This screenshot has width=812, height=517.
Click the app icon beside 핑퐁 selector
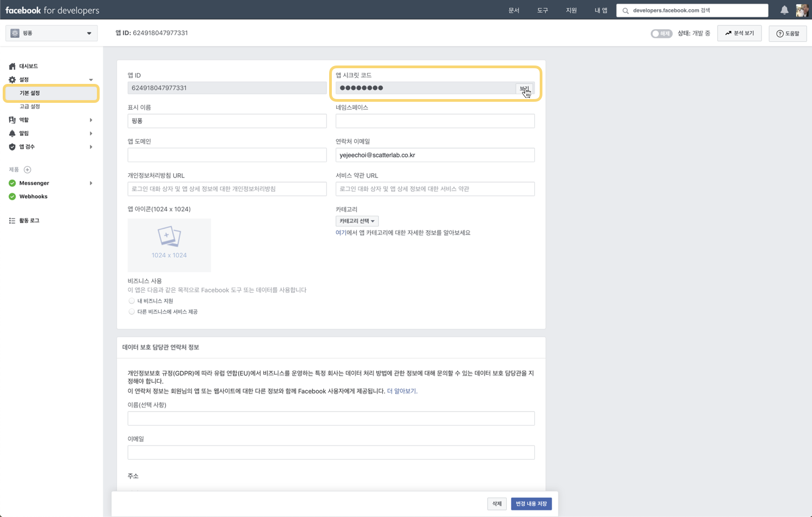(15, 33)
